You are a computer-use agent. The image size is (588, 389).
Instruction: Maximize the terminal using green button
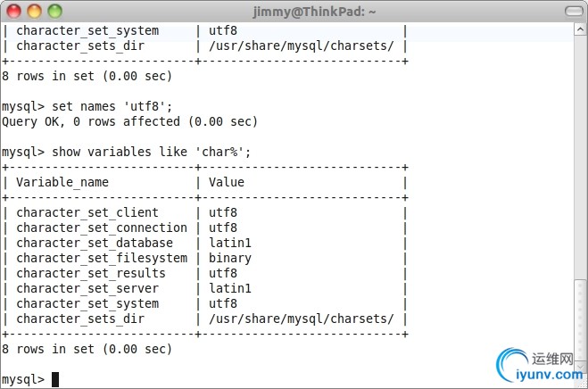[x=54, y=12]
